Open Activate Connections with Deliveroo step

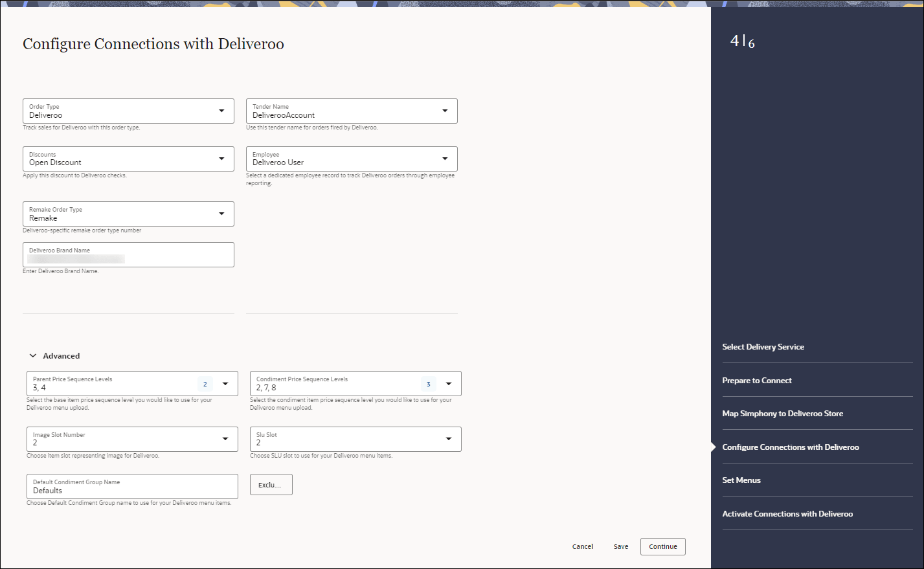(787, 514)
